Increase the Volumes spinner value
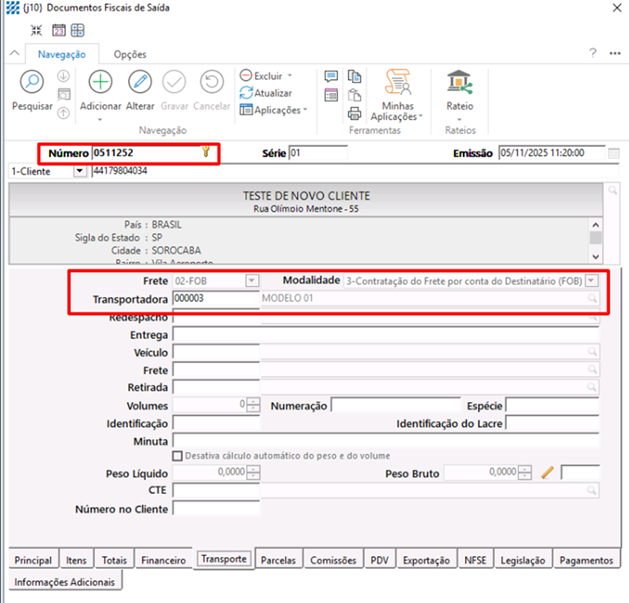The width and height of the screenshot is (629, 603). 253,402
